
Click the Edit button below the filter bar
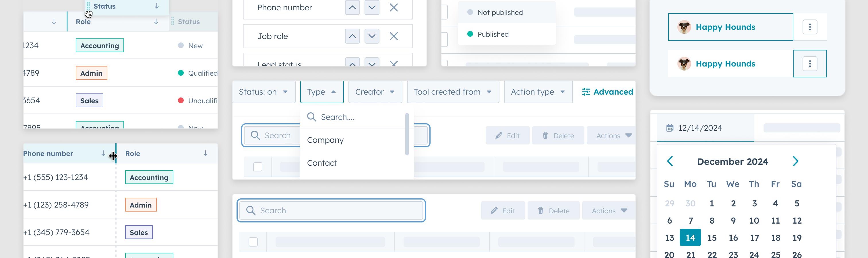507,136
